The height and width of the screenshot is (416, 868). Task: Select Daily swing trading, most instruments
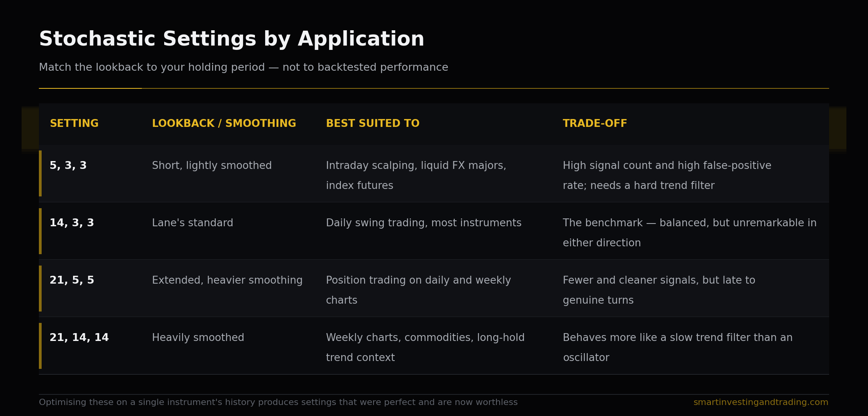[423, 223]
